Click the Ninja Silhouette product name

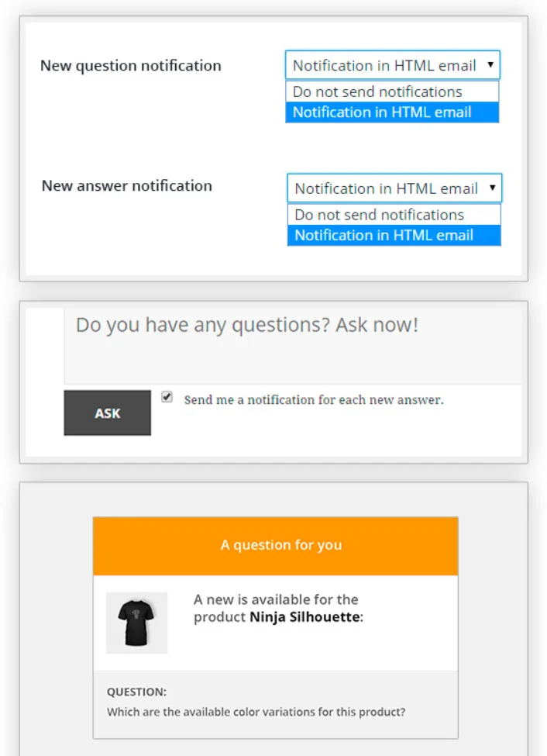(x=304, y=616)
